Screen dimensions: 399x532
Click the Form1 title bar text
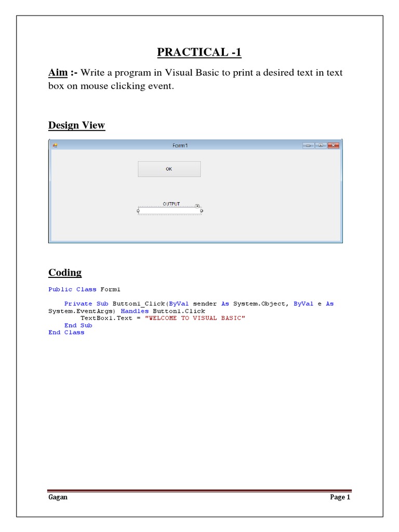click(x=180, y=145)
